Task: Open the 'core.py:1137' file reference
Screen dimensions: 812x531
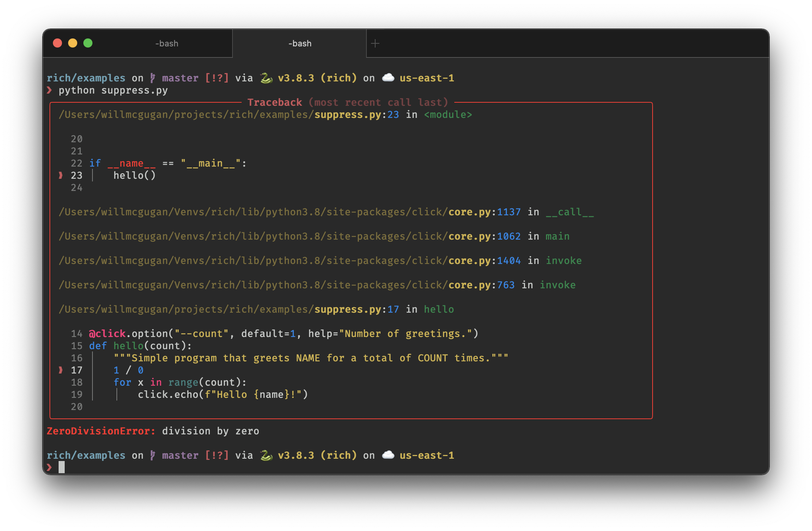Action: 484,212
